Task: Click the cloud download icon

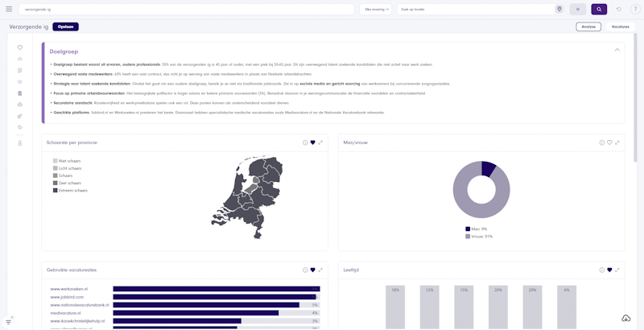Action: point(626,318)
